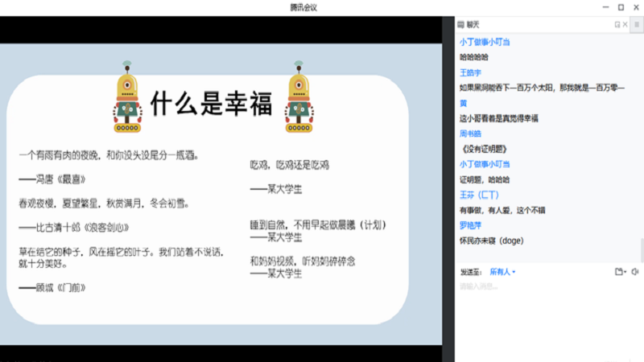Close the 聊天 chat panel
Viewport: 644px width, 362px height.
point(625,25)
